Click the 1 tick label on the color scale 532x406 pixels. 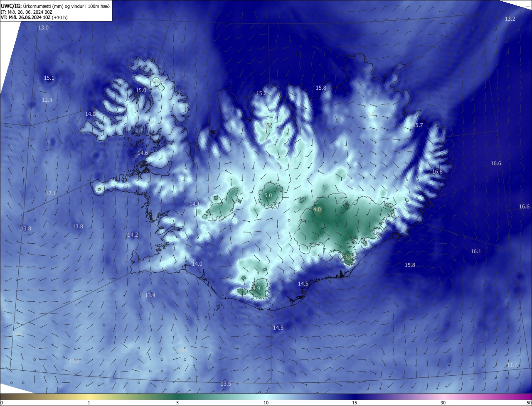coord(89,403)
